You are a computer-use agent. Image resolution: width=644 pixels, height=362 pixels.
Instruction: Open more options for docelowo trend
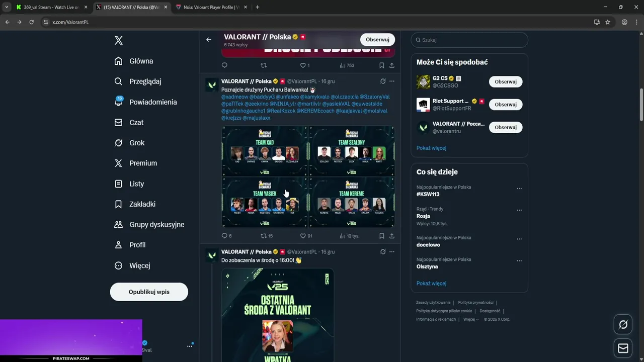519,239
